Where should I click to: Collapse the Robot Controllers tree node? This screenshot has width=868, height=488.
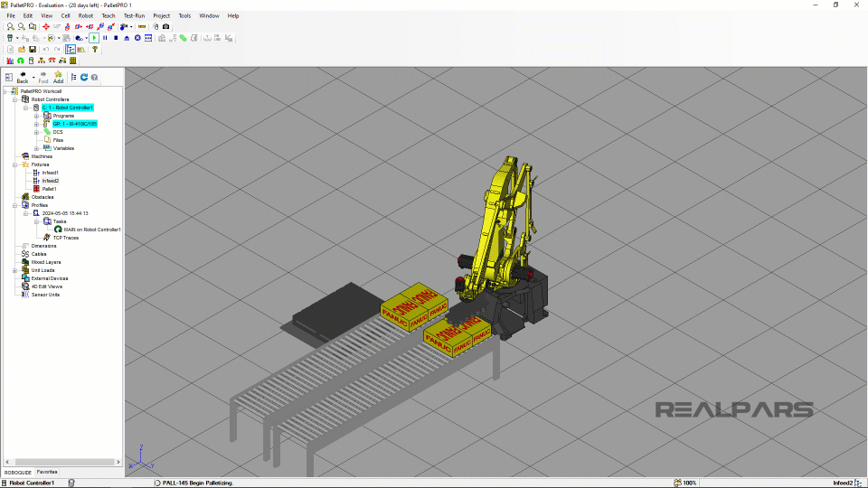(15, 99)
